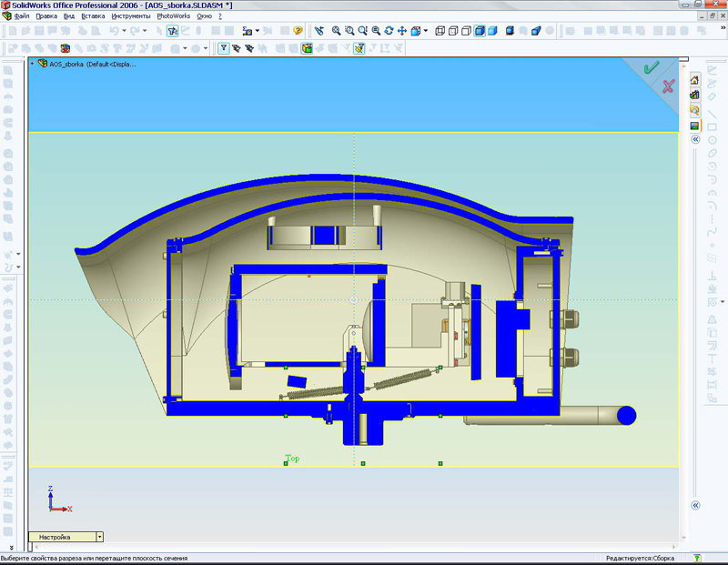
Task: Open Правка menu
Action: pyautogui.click(x=46, y=15)
